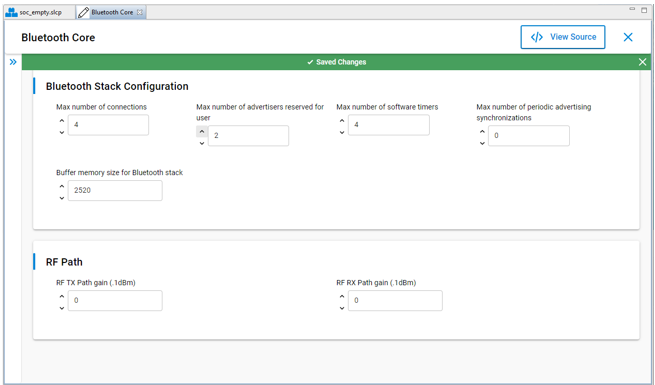655x385 pixels.
Task: Decrease Max number of software timers
Action: [x=342, y=132]
